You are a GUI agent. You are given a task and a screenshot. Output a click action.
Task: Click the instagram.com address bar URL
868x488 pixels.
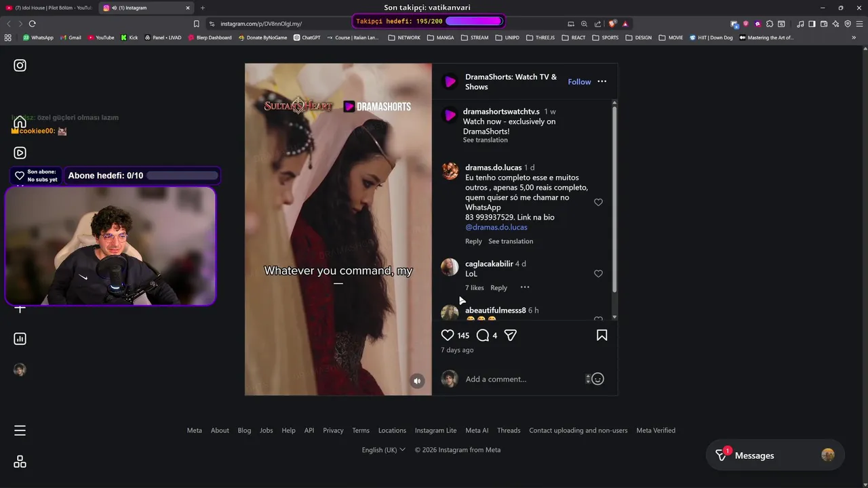[x=261, y=24]
